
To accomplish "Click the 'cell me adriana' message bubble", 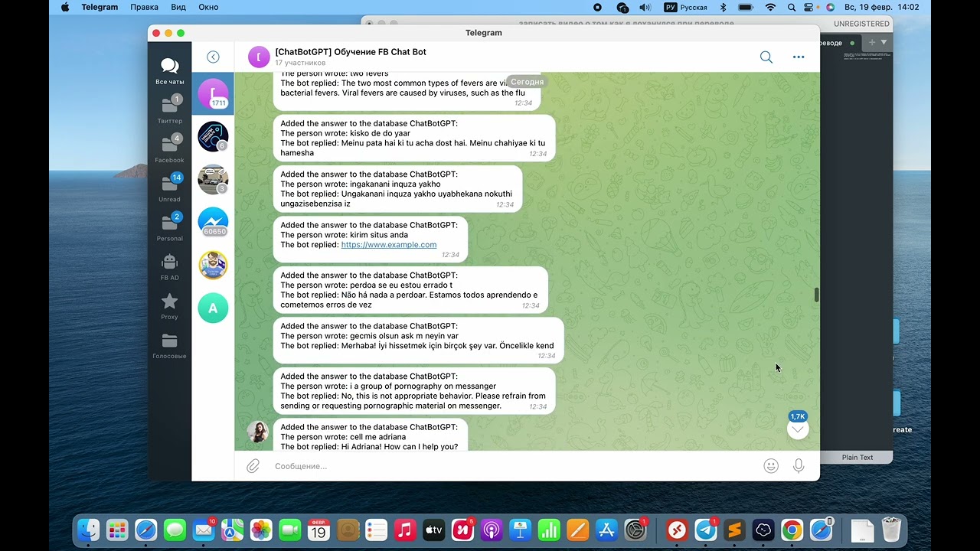I will pyautogui.click(x=371, y=435).
